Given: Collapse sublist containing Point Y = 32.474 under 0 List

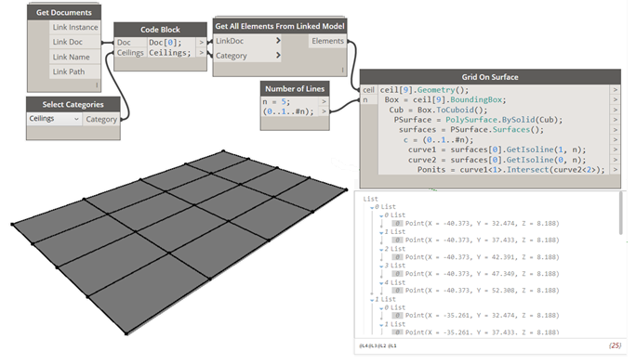Looking at the screenshot, I should (381, 215).
